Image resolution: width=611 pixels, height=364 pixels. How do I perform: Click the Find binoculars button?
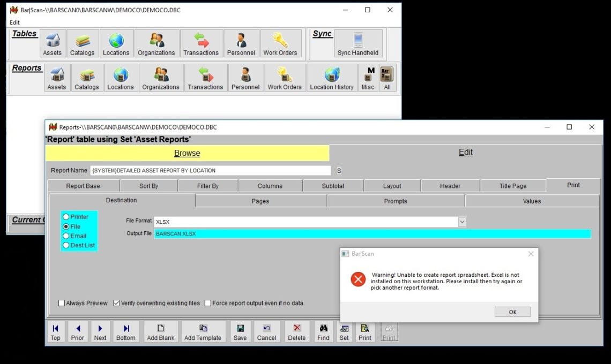point(323,332)
